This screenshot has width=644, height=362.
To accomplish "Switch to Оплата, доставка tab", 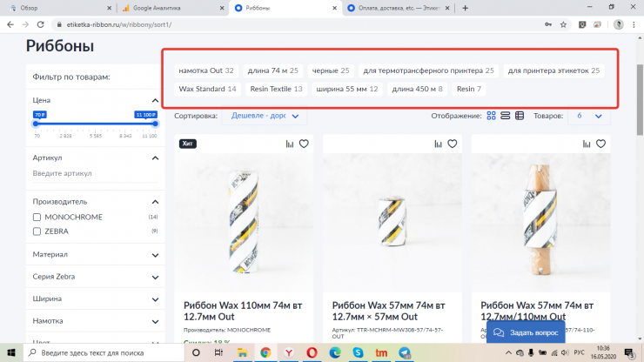I will (397, 8).
